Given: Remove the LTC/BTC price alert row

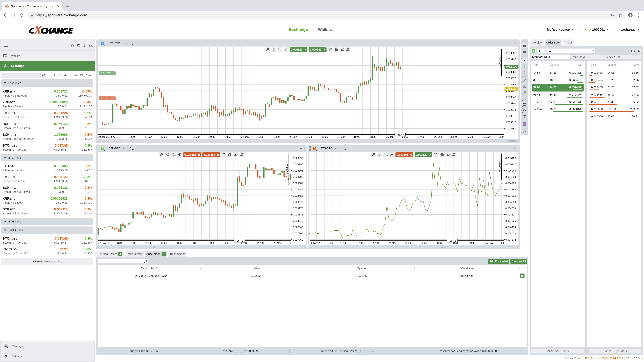Looking at the screenshot, I should point(522,276).
